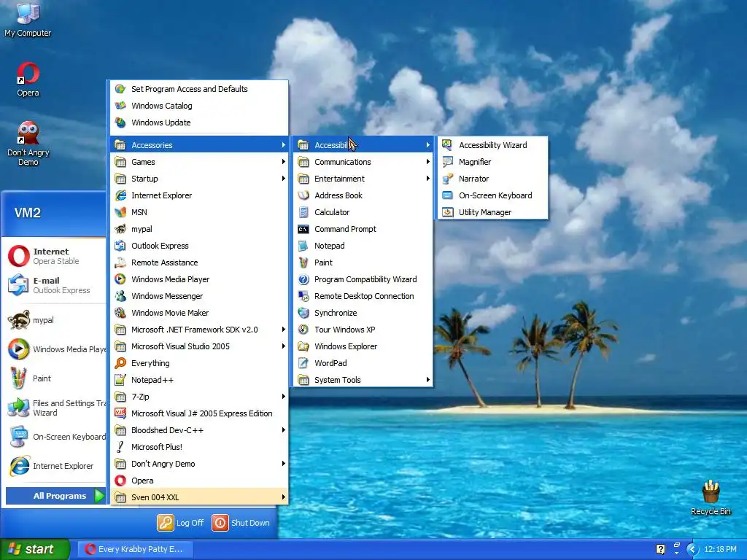Click the taskbar clock showing 12:18 PM
Viewport: 747px width, 560px height.
point(720,549)
